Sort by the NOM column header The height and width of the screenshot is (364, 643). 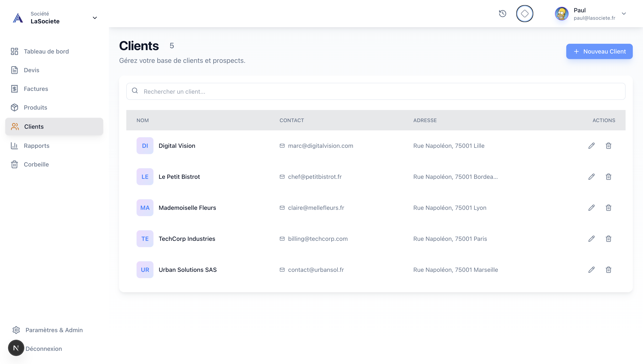tap(143, 120)
